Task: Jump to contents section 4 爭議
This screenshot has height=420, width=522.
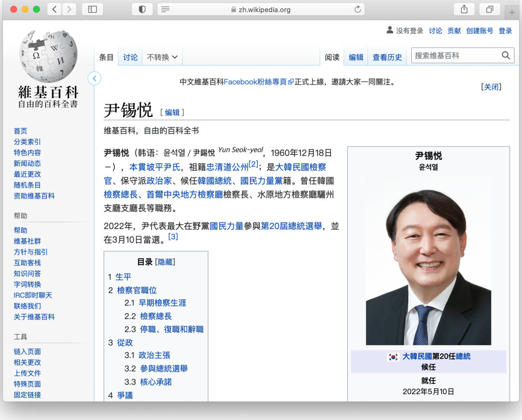Action: [125, 395]
